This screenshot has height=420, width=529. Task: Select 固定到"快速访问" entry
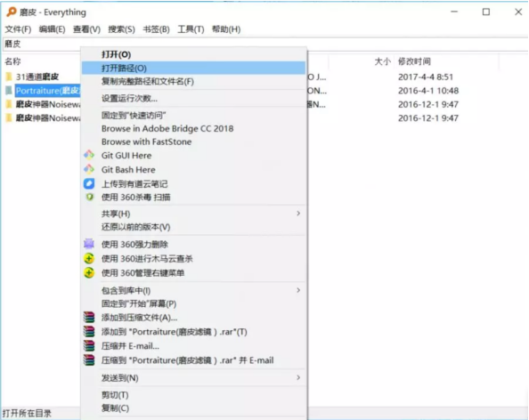pos(193,116)
